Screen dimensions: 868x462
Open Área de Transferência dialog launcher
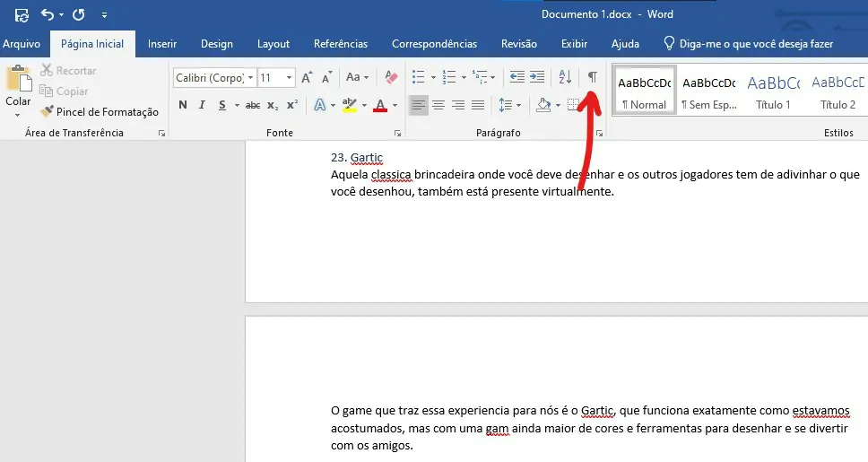[x=161, y=133]
